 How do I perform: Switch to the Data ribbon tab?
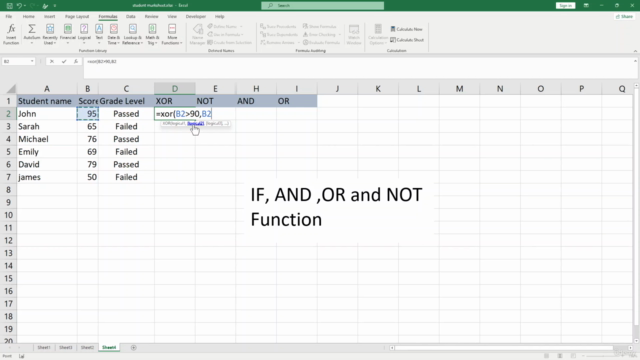pos(131,16)
